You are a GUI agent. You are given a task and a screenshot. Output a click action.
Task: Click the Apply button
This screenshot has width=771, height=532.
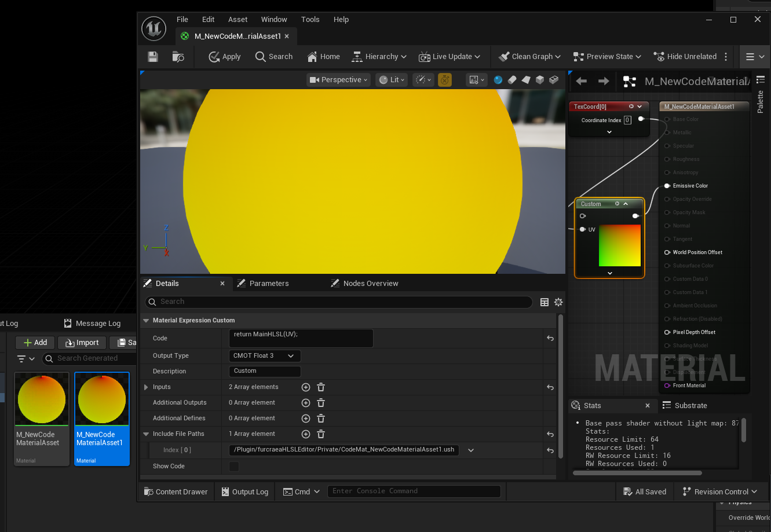(225, 57)
